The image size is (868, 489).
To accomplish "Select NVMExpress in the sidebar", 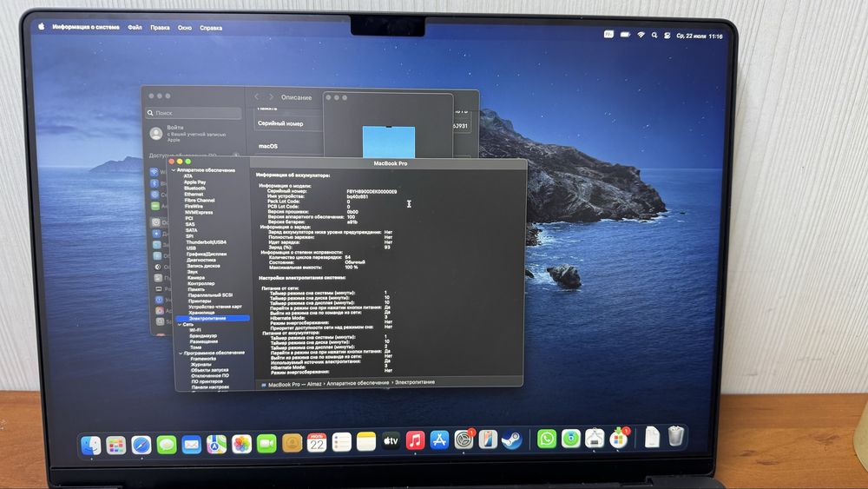I will pos(199,212).
